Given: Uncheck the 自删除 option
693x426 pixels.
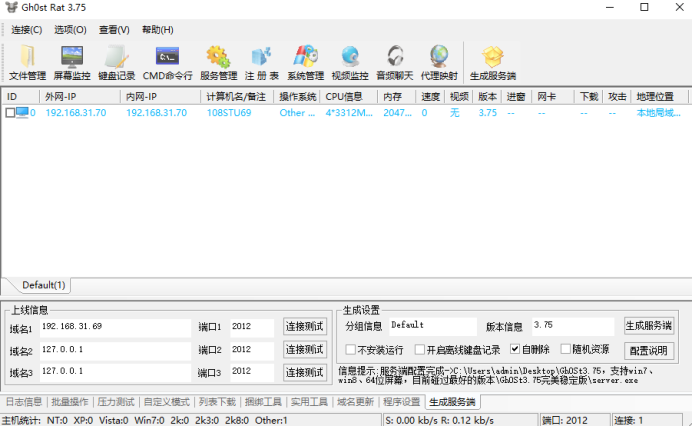Looking at the screenshot, I should (x=515, y=349).
